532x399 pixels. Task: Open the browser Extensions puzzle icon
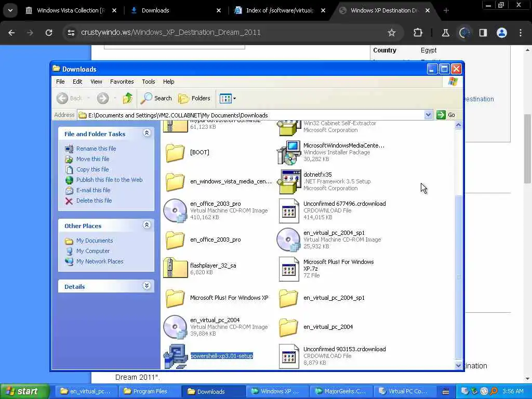418,33
